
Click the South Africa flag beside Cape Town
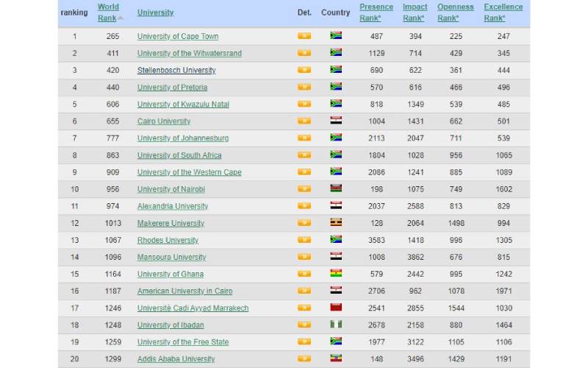click(336, 35)
